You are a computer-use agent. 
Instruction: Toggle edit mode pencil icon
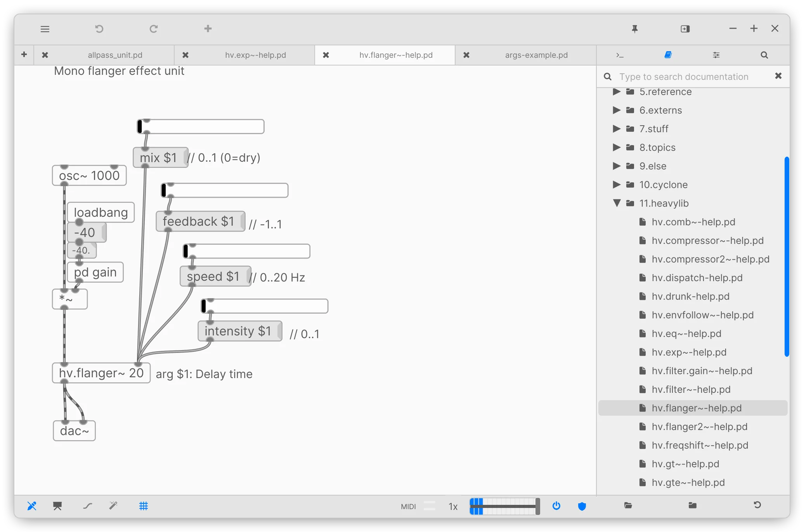(32, 506)
